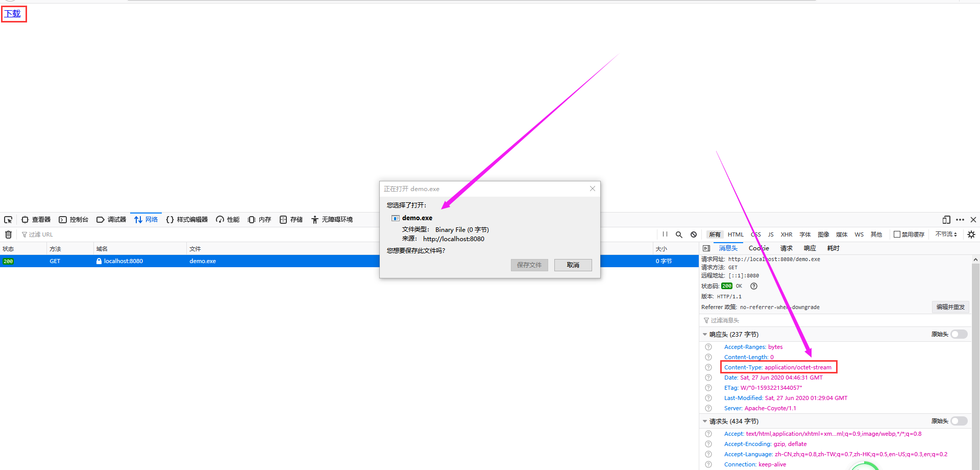Open the devtools three-dot options menu
The height and width of the screenshot is (470, 980).
960,220
